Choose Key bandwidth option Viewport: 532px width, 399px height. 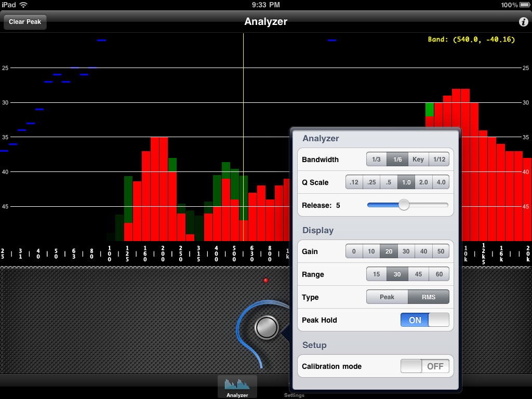(x=418, y=159)
